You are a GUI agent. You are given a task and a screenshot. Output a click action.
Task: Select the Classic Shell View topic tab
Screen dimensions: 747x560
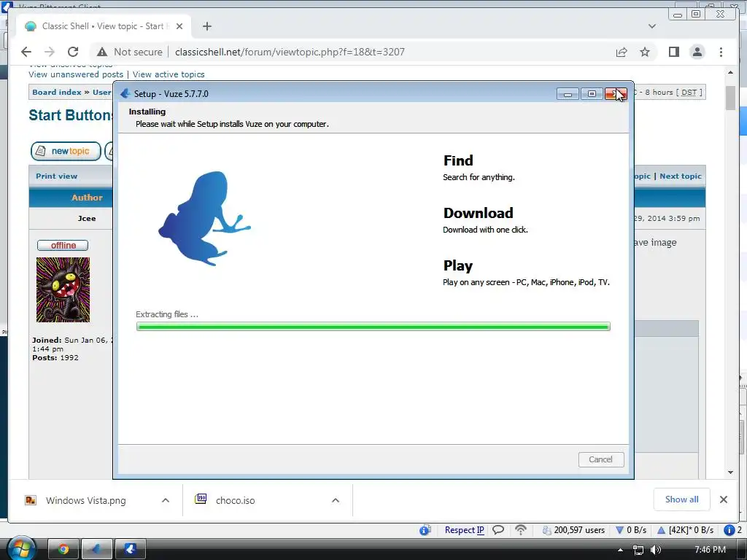102,26
